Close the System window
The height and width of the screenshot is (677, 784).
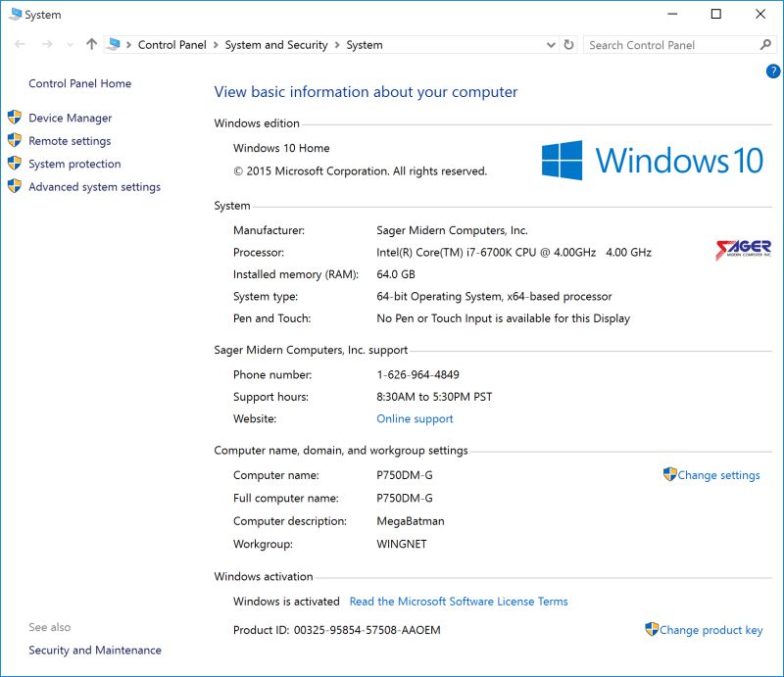[760, 14]
